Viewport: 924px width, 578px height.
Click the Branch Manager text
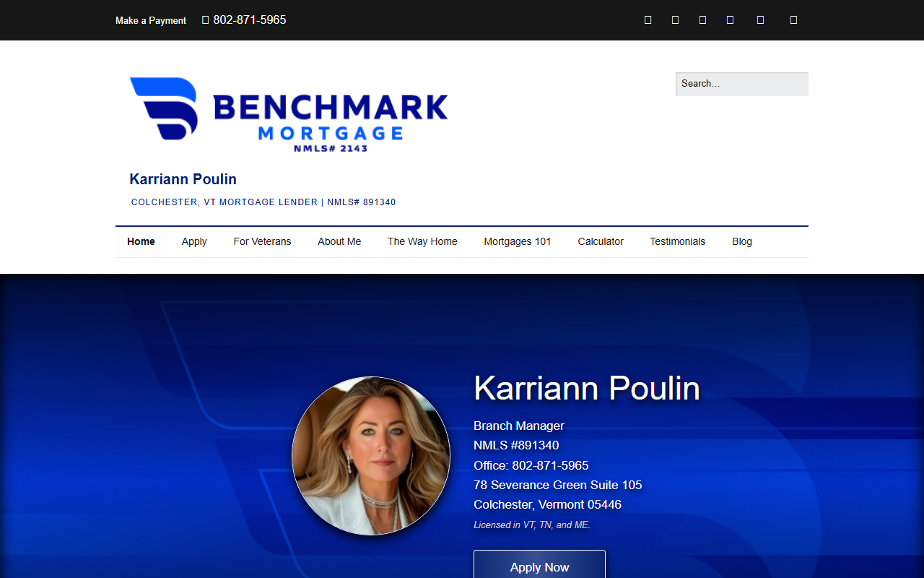pos(519,426)
